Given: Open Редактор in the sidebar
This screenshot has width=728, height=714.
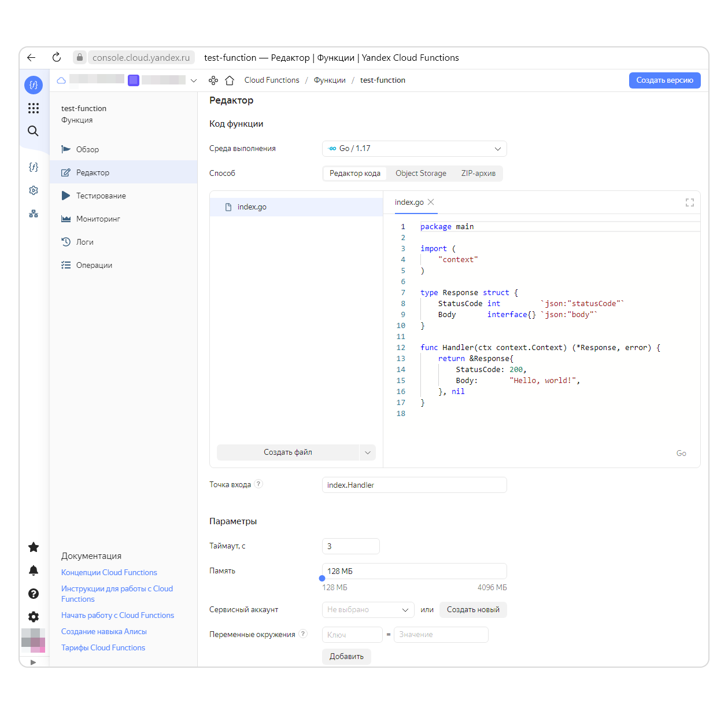Looking at the screenshot, I should tap(123, 172).
